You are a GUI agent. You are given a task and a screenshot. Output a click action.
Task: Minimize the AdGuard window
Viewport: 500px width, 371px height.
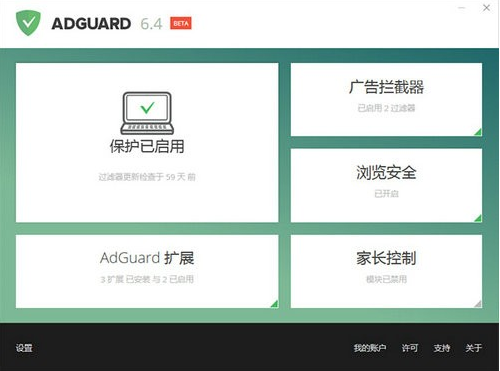pos(462,8)
